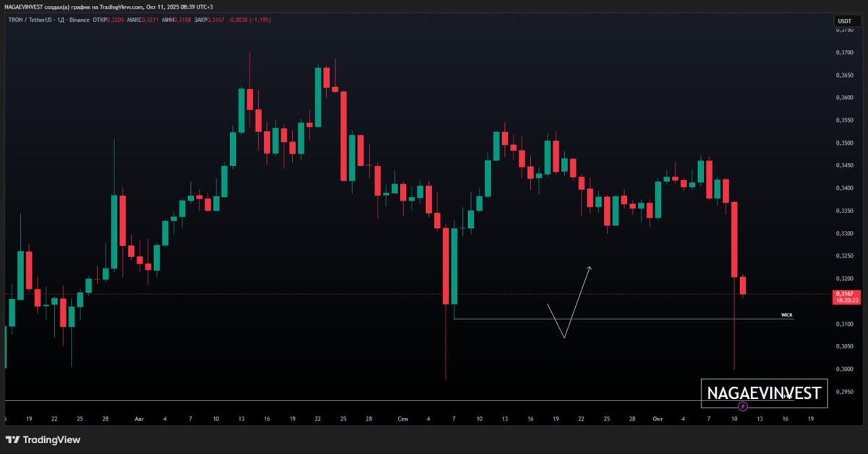
Task: Click the 0,3600 price axis label
Action: 845,98
